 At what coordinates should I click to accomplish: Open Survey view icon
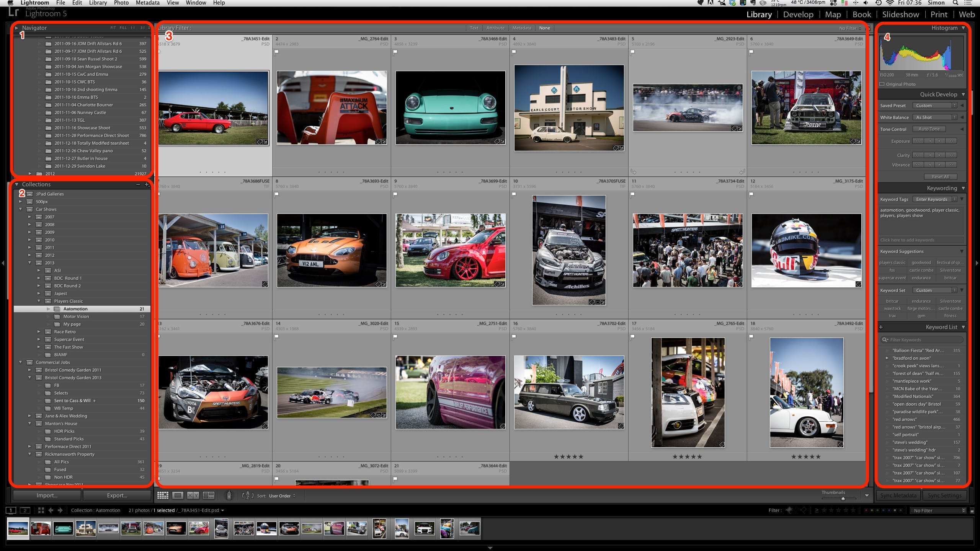(x=209, y=496)
